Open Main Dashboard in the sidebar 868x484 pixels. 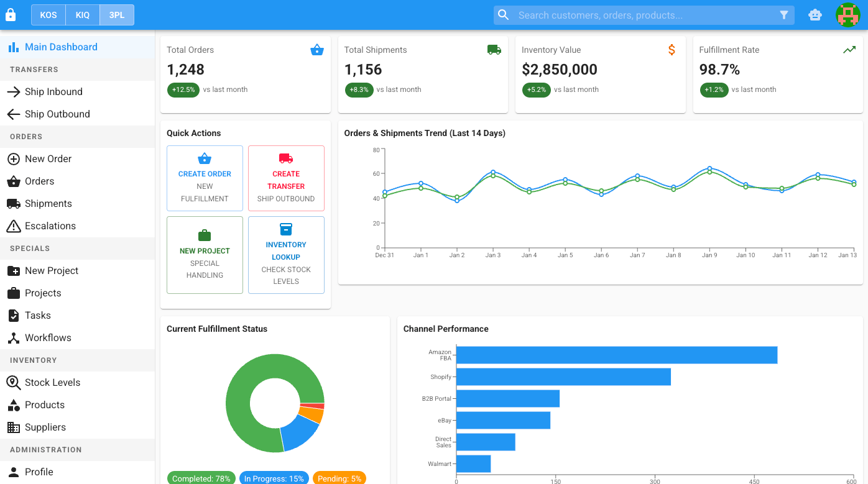[77, 47]
